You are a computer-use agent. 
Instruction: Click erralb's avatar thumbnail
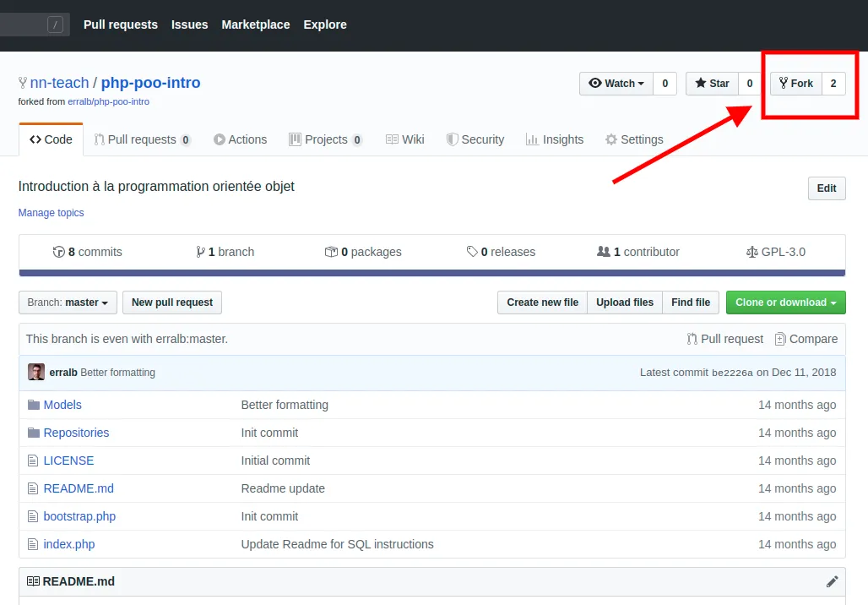[x=36, y=373]
